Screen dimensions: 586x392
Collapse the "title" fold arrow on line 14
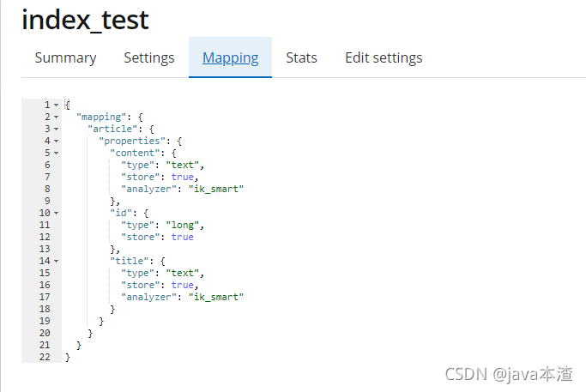click(56, 261)
